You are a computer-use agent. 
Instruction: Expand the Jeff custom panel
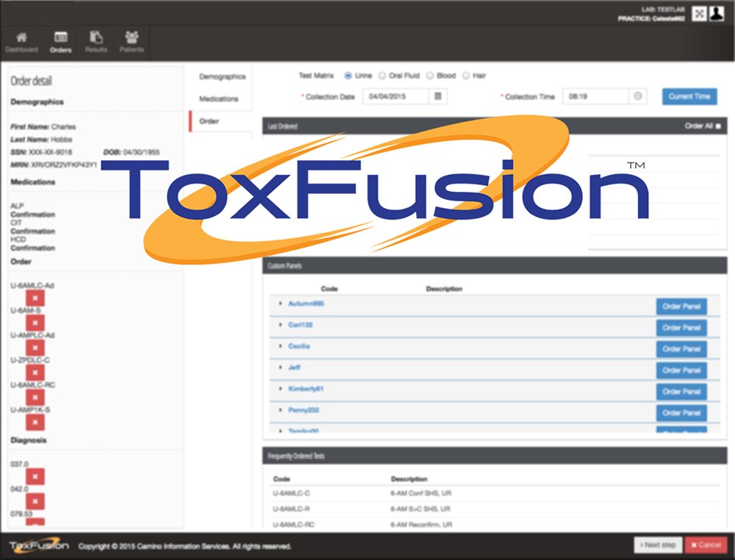(x=280, y=367)
